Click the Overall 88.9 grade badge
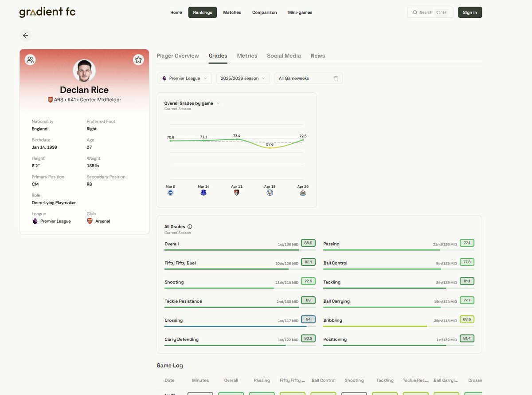Screen dimensions: 532x395 tap(308, 243)
